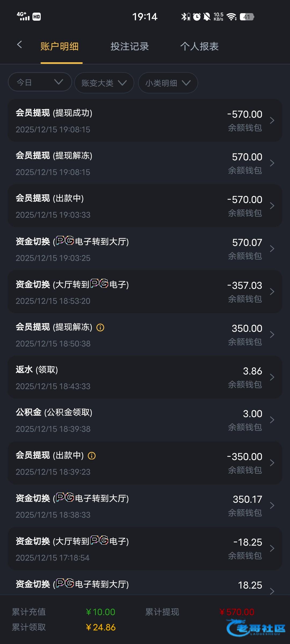Viewport: 290px width, 644px height.
Task: Tap arrow on -357.03 资金切换 entry
Action: tap(272, 292)
